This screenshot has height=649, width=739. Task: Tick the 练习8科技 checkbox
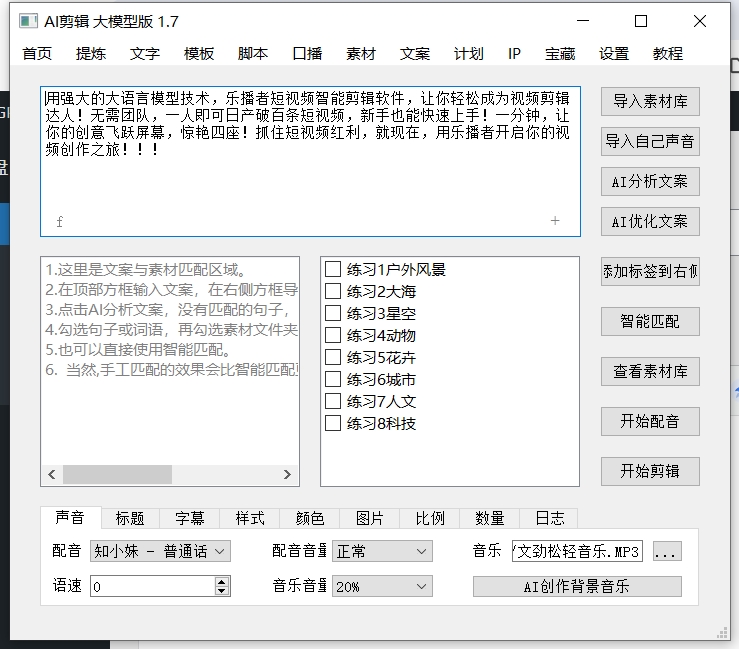point(333,423)
